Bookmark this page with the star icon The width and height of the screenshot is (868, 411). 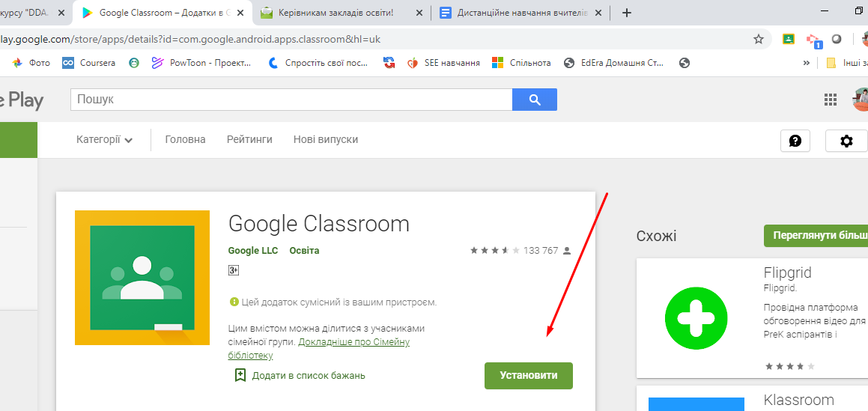759,39
